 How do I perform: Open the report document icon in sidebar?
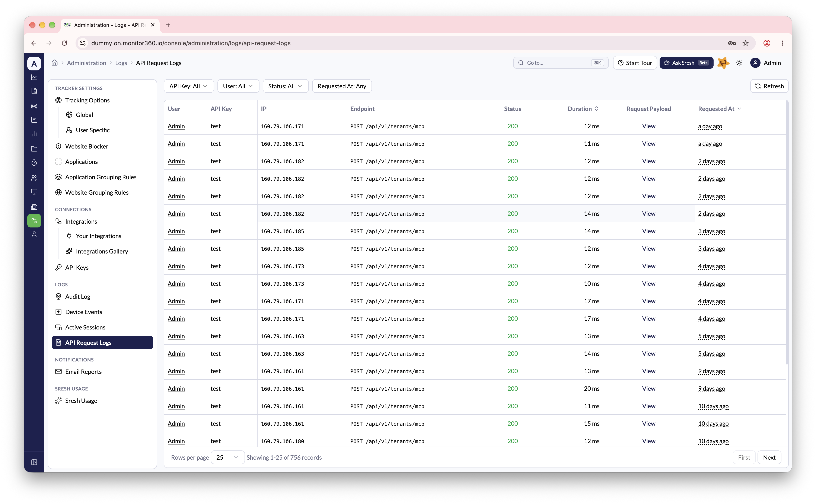coord(34,91)
